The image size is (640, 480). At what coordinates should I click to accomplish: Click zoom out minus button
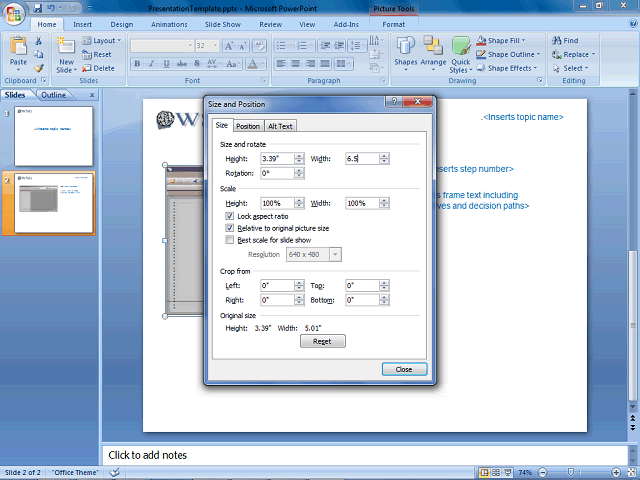click(542, 472)
